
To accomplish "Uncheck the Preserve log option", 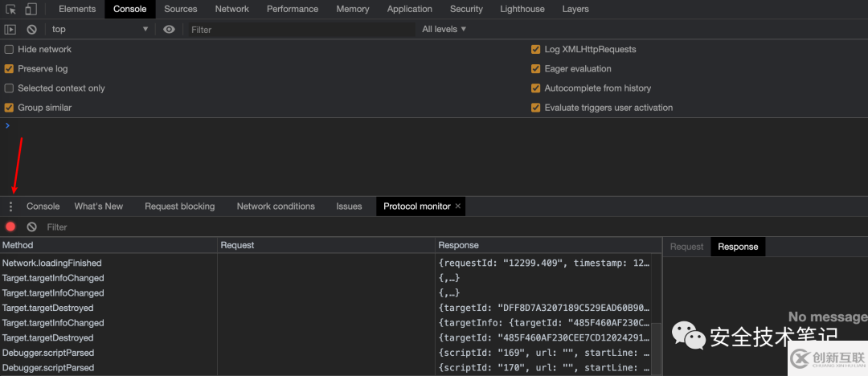I will 9,68.
